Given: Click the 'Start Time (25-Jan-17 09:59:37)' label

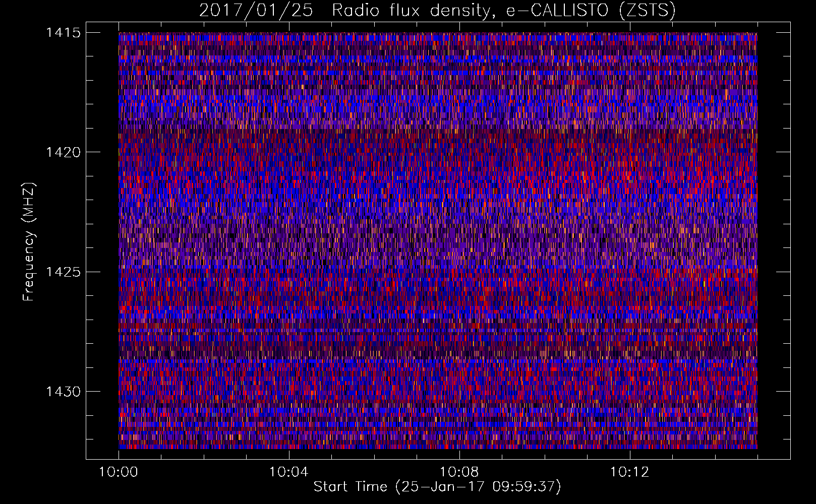Looking at the screenshot, I should tap(437, 487).
